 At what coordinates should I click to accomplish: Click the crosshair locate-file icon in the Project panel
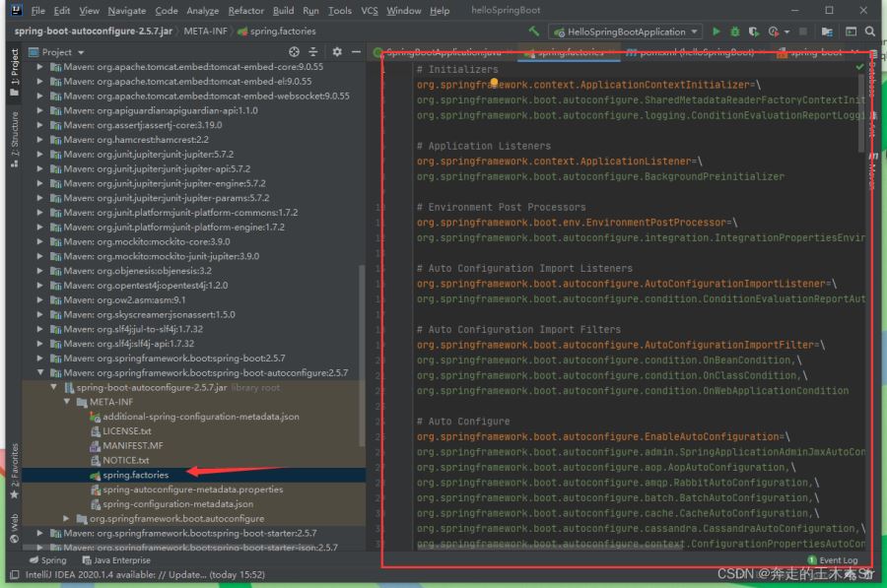pyautogui.click(x=294, y=52)
